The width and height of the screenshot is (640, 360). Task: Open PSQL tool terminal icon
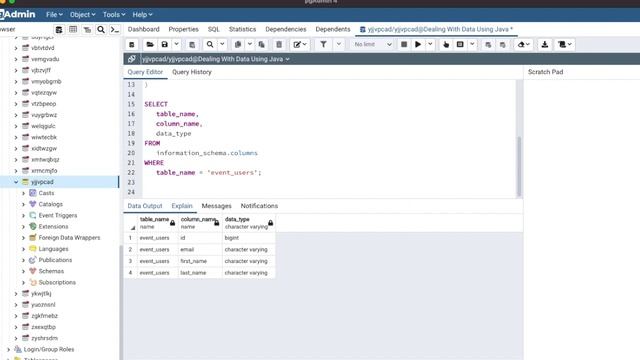click(x=115, y=29)
